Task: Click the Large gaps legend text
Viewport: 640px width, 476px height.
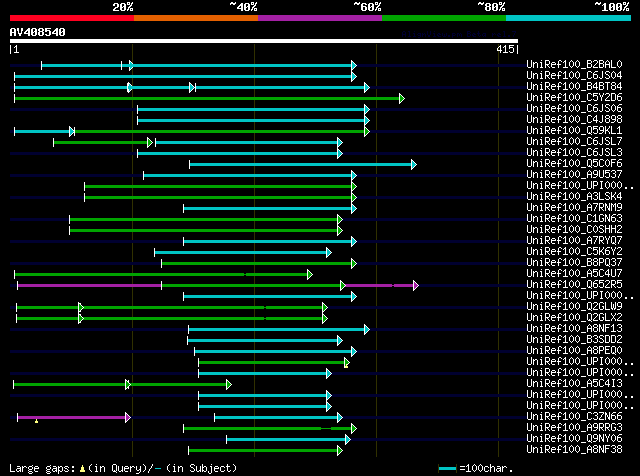Action: (x=42, y=468)
